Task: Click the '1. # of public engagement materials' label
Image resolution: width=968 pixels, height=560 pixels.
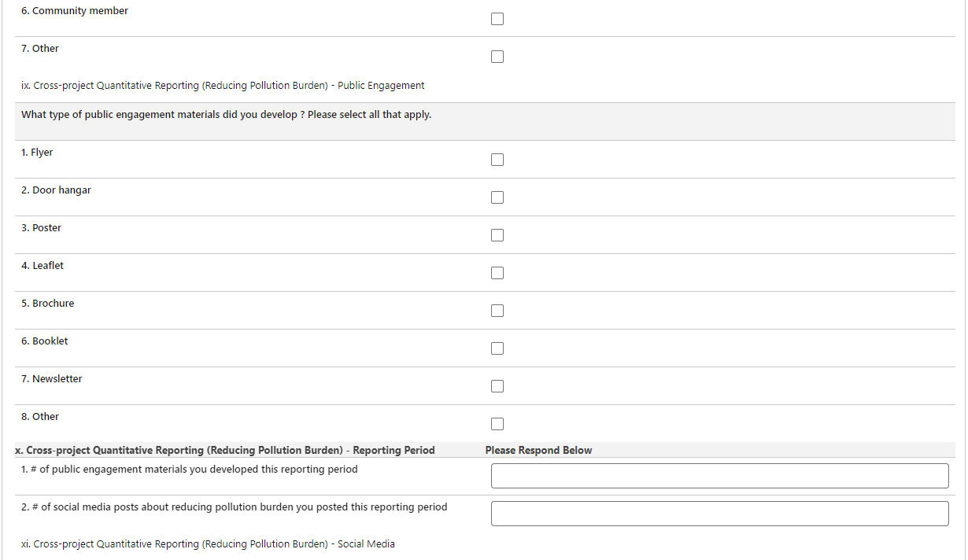Action: click(x=189, y=470)
